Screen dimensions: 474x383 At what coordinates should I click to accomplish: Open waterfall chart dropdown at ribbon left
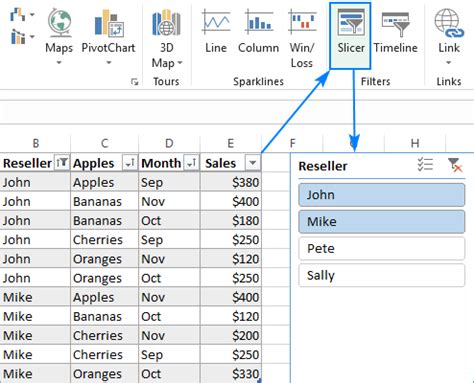click(32, 15)
